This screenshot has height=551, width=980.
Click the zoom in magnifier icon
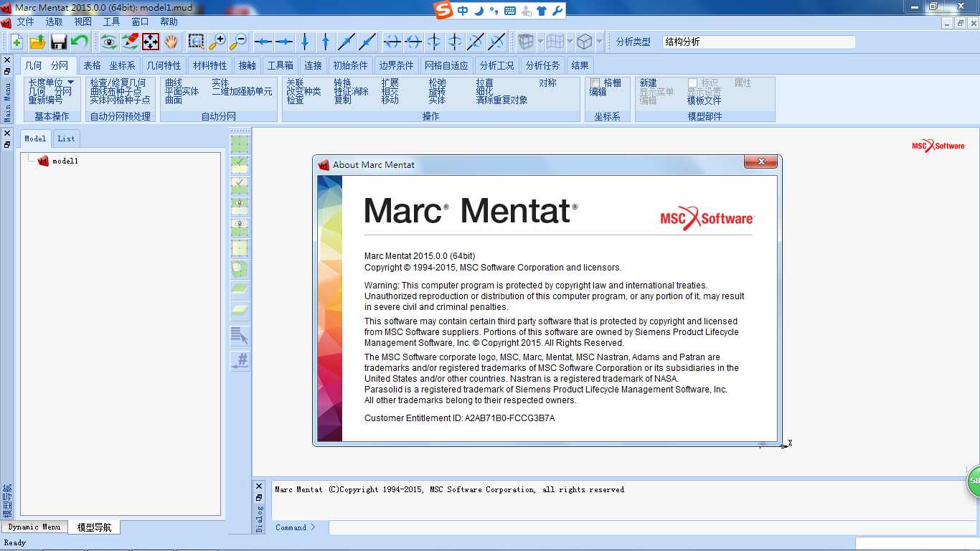[217, 42]
